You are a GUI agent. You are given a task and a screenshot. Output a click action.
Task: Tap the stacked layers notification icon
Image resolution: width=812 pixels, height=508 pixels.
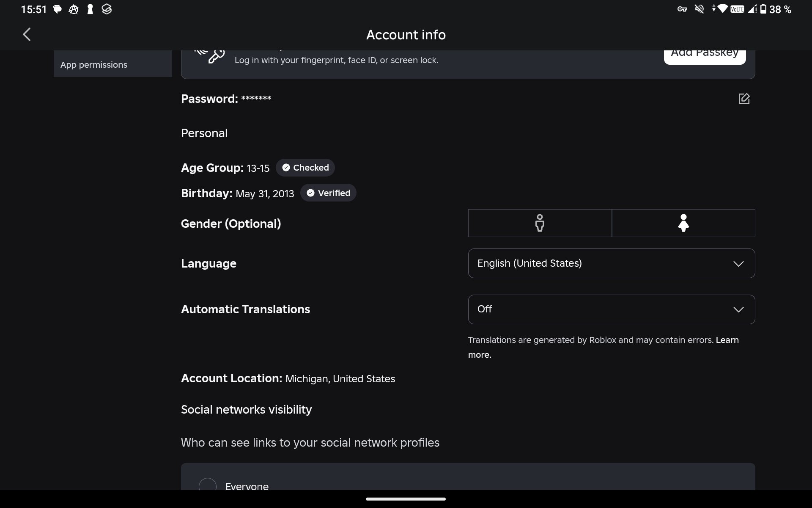[107, 9]
